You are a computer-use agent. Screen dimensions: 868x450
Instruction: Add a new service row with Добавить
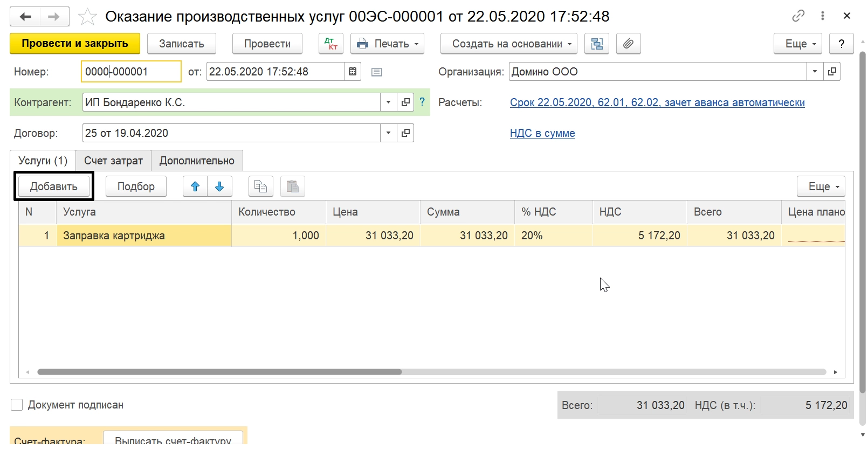tap(53, 186)
